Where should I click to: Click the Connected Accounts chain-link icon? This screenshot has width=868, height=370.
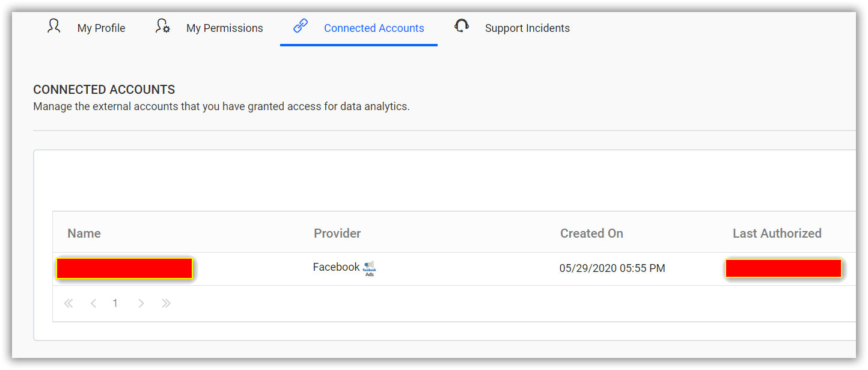[x=301, y=26]
